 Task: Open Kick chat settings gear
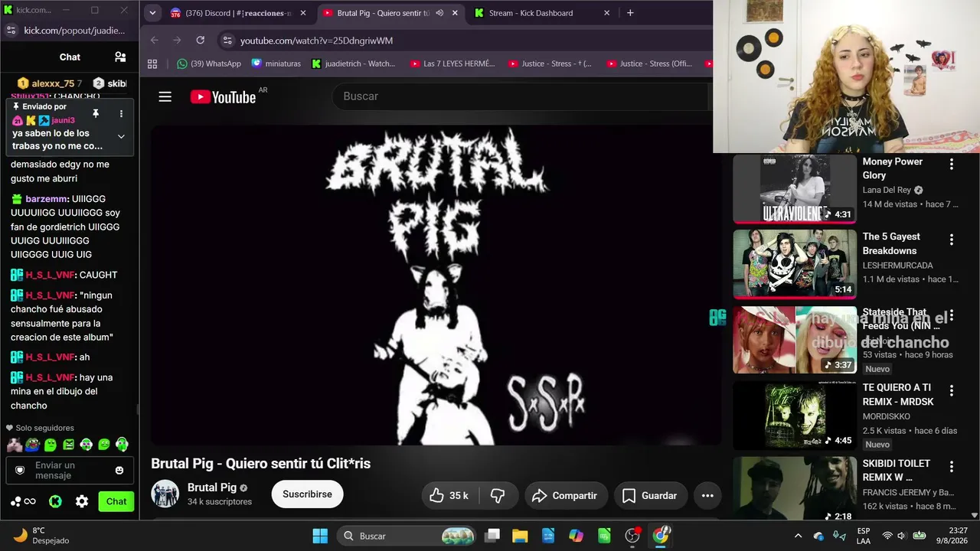pyautogui.click(x=82, y=501)
